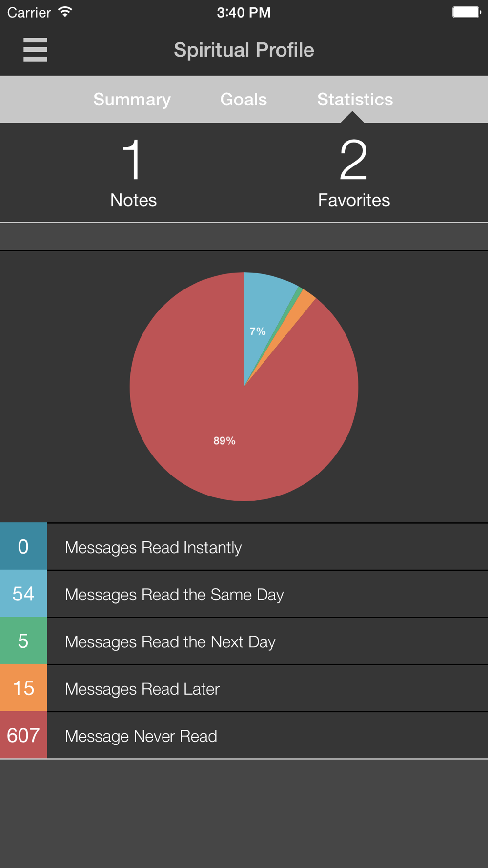
Task: Open Messages Read Instantly row
Action: (x=244, y=546)
